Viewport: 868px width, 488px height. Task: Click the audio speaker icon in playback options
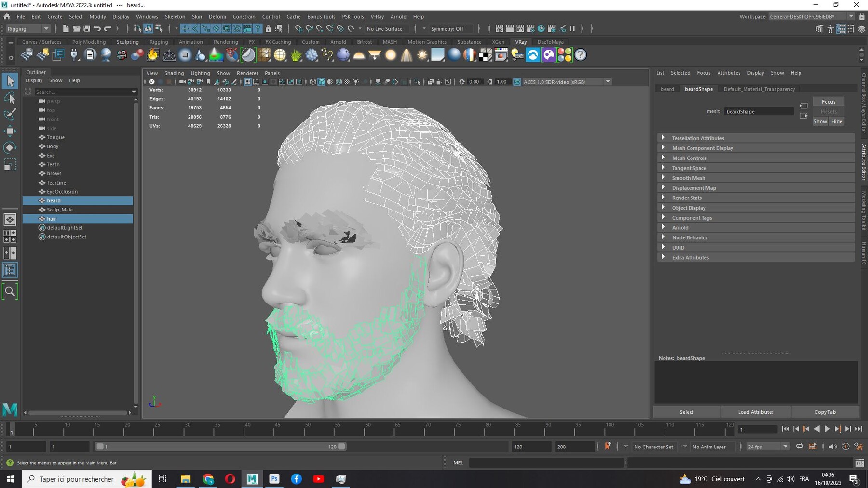click(x=833, y=447)
